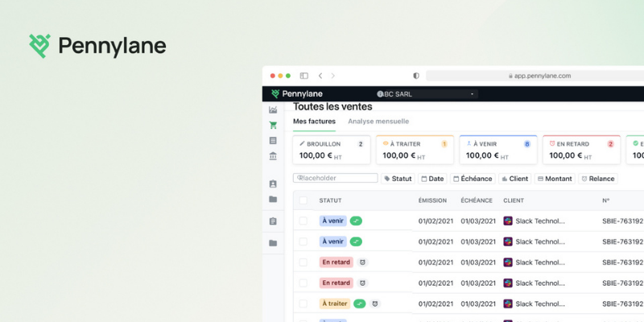This screenshot has height=322, width=644.
Task: Open the analytics chart icon in sidebar
Action: tap(273, 109)
